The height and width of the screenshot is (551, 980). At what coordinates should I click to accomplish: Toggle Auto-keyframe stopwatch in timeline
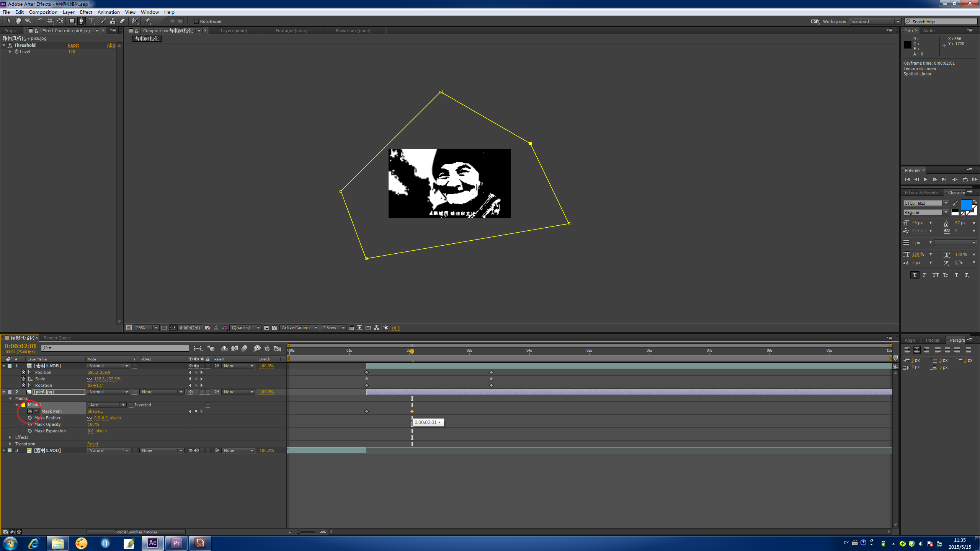[267, 349]
